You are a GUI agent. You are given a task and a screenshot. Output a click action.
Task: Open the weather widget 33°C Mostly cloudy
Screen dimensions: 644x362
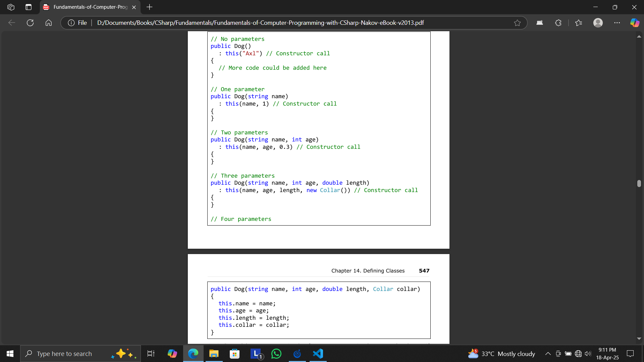click(501, 354)
